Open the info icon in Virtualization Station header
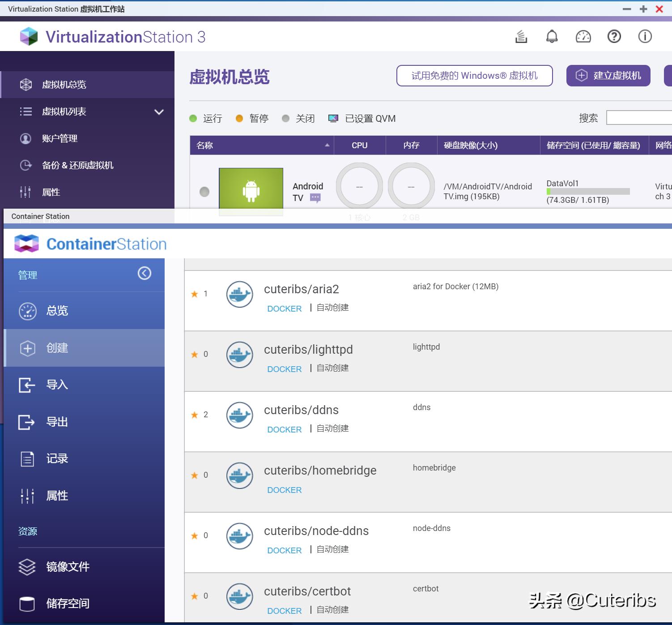672x625 pixels. [x=645, y=36]
